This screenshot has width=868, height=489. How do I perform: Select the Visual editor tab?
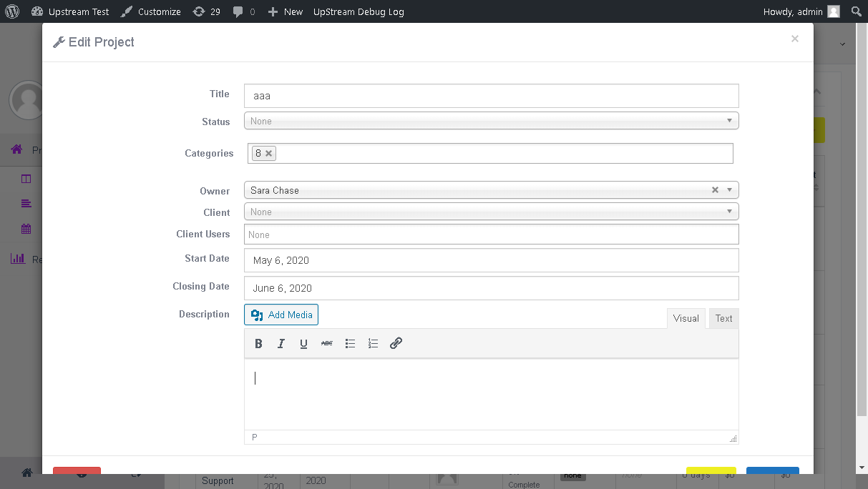(x=686, y=317)
